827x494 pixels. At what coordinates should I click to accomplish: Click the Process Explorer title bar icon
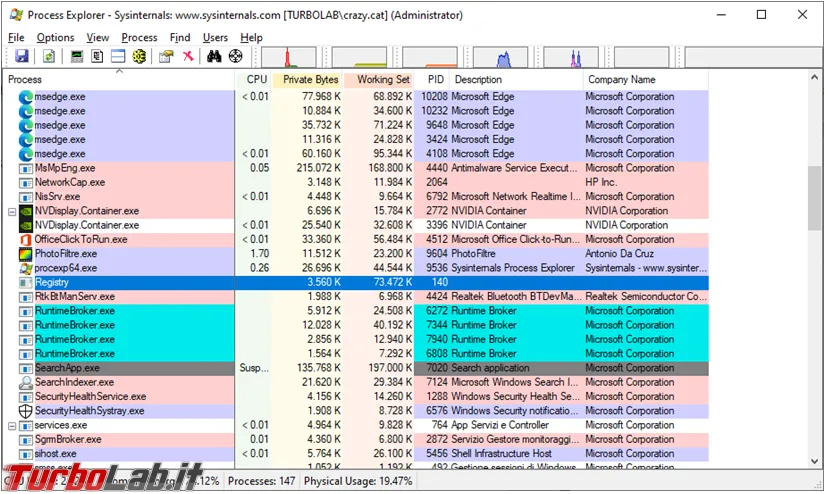[16, 15]
